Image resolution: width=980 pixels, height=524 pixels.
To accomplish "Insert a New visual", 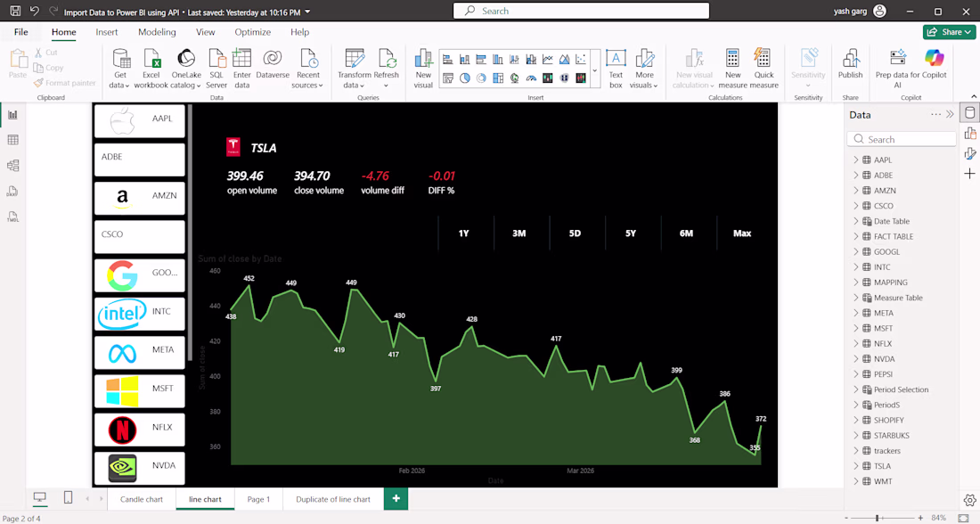I will coord(423,69).
